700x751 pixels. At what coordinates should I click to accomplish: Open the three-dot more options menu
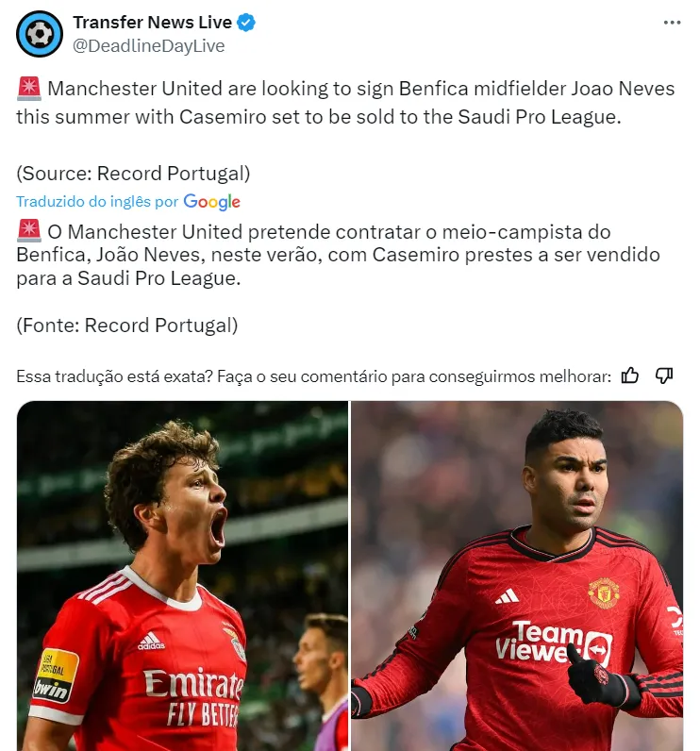(672, 23)
